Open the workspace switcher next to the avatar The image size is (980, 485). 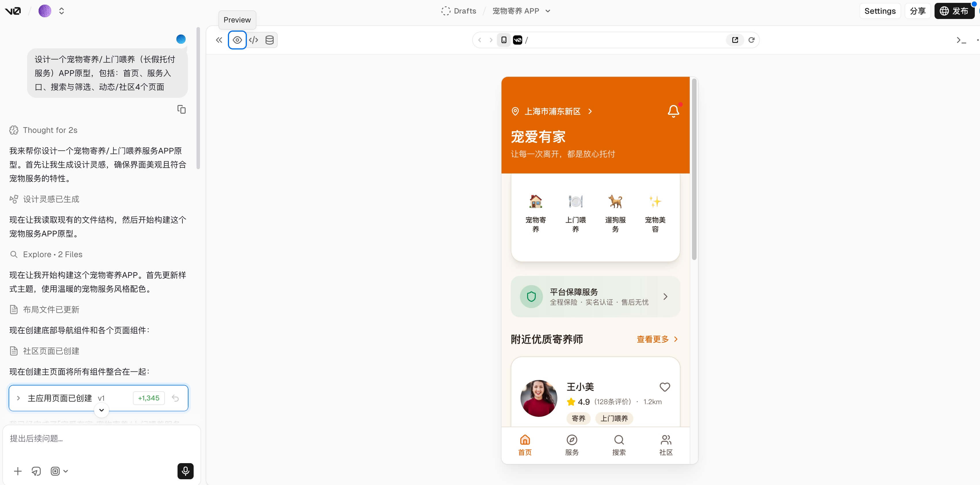pyautogui.click(x=61, y=11)
